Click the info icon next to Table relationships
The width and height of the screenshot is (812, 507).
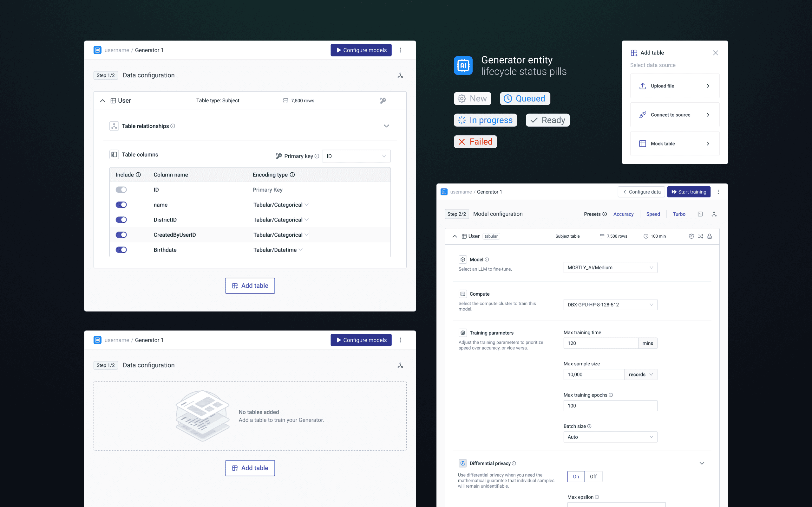pos(173,126)
